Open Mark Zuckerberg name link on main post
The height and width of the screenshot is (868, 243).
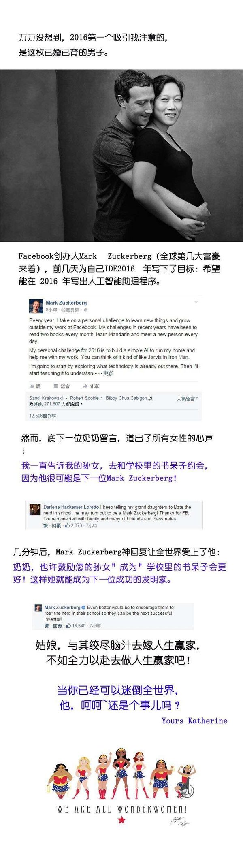[66, 303]
